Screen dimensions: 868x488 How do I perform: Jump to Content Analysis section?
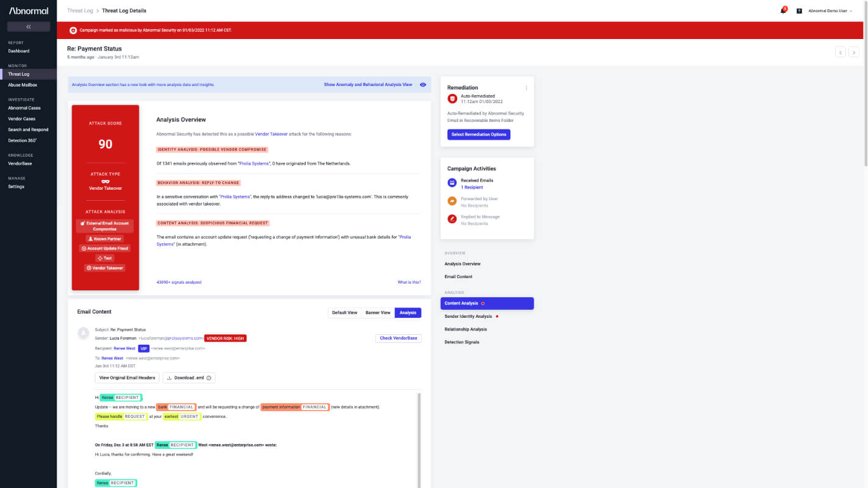[487, 303]
